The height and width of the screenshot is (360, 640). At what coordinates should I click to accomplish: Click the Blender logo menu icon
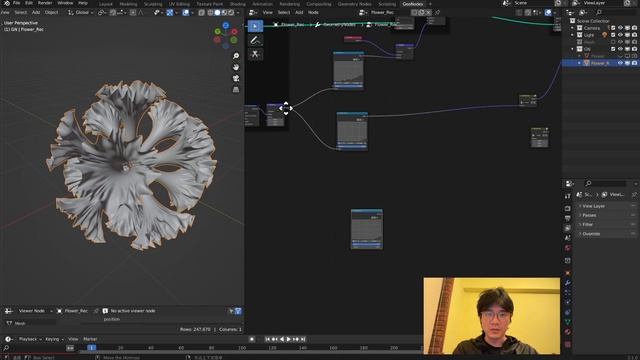6,3
